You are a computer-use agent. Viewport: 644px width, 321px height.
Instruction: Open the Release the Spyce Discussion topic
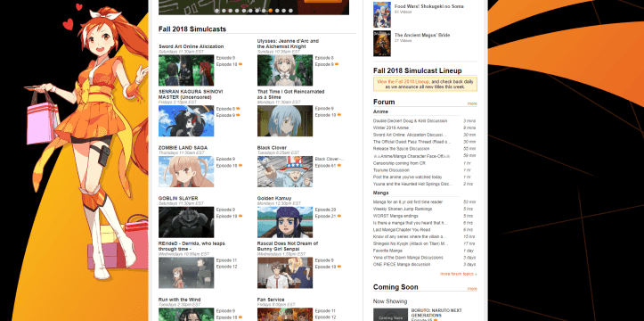pyautogui.click(x=401, y=148)
